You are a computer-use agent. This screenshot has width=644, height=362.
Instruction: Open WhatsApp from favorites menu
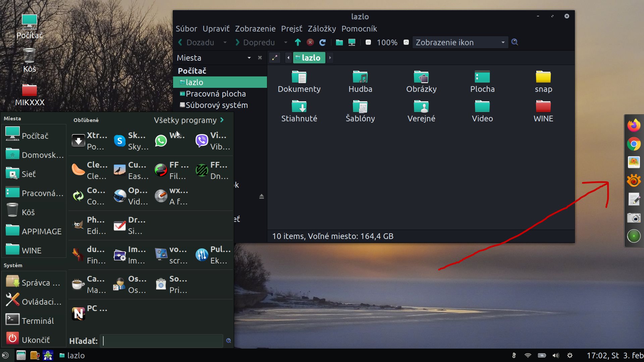(x=161, y=141)
